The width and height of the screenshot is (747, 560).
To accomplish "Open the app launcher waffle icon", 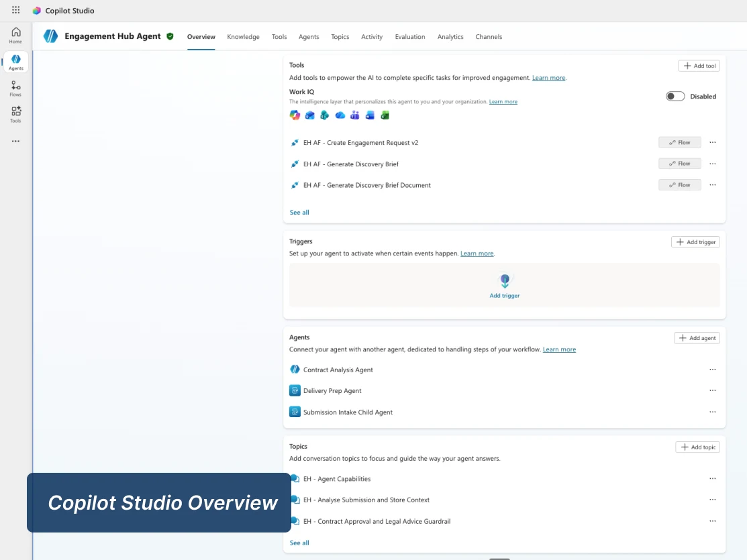I will pyautogui.click(x=15, y=10).
